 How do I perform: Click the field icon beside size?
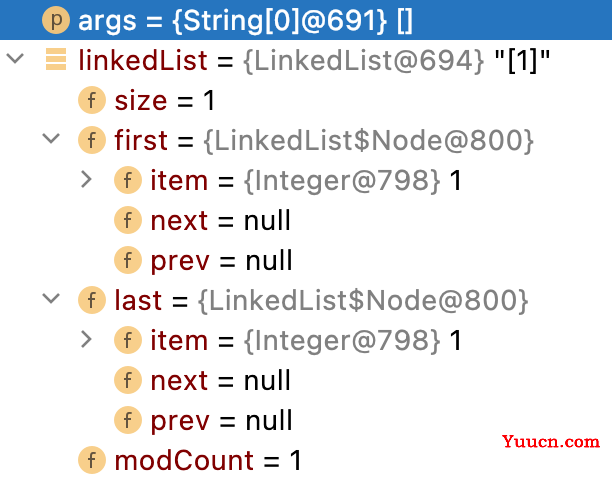point(92,100)
